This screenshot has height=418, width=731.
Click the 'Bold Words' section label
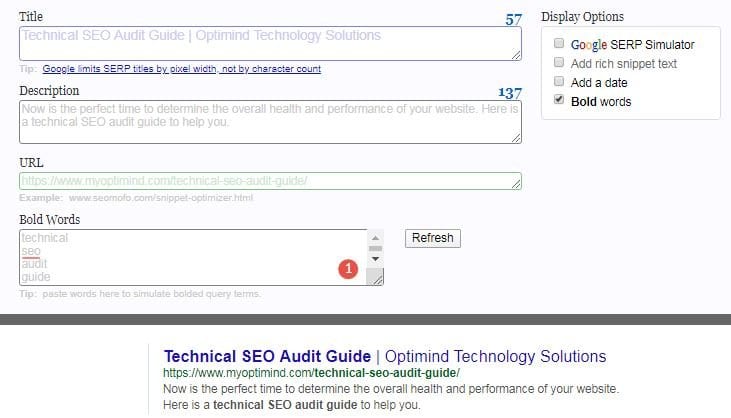(49, 219)
